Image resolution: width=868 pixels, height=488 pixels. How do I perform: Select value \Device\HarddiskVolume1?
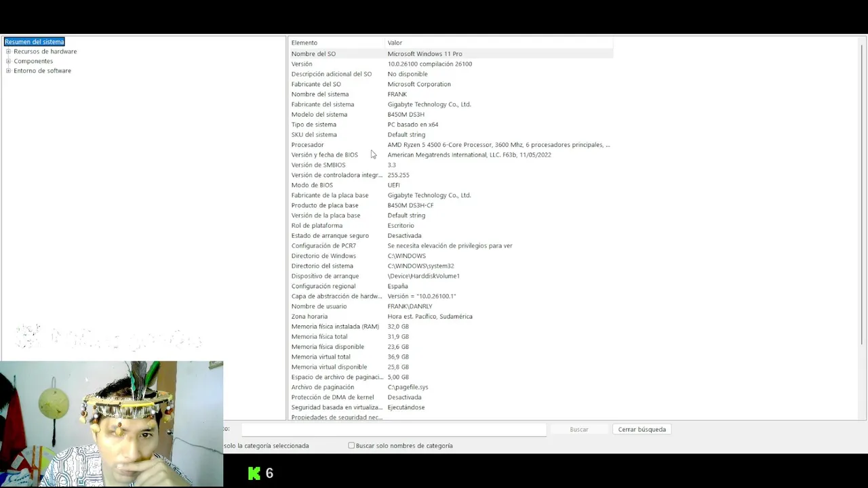(x=423, y=277)
